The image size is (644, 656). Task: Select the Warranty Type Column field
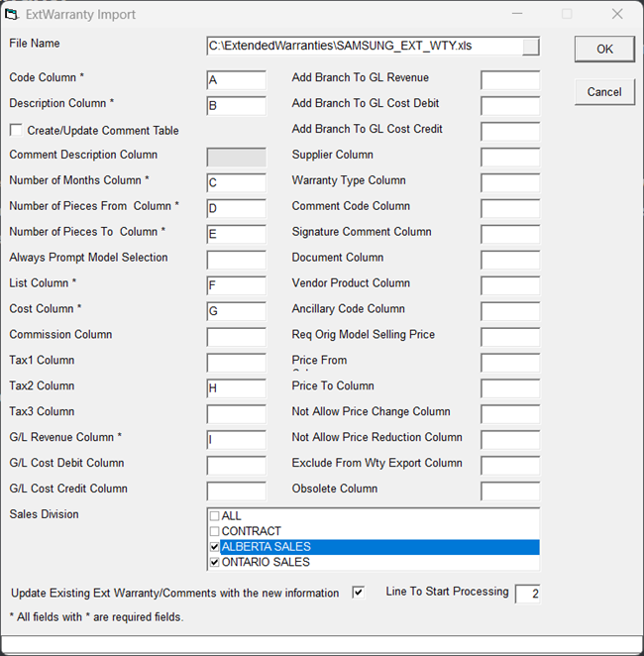tap(509, 182)
